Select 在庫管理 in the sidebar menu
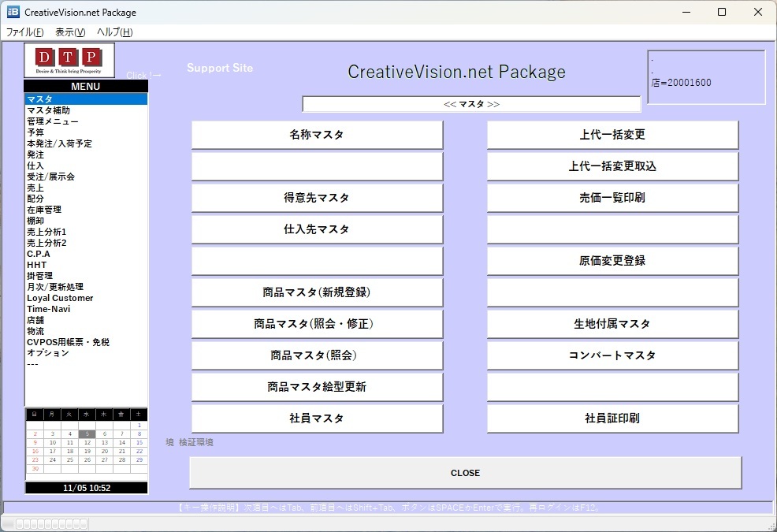The image size is (777, 532). [44, 209]
